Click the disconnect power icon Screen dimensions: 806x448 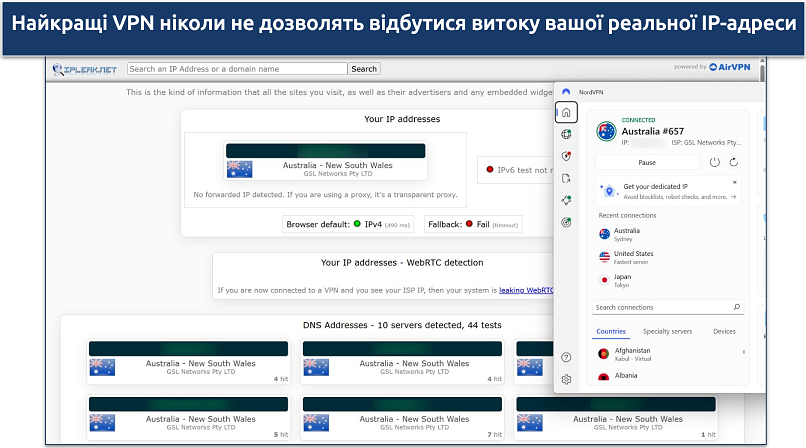[x=714, y=162]
